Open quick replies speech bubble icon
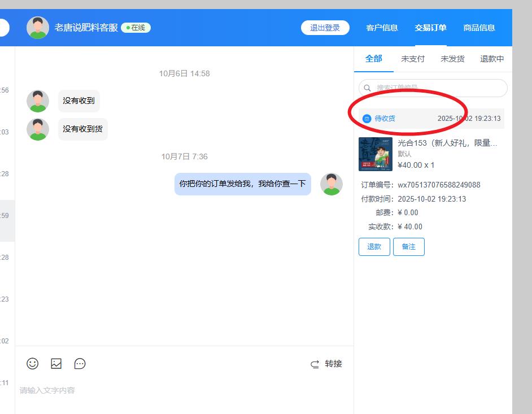 pyautogui.click(x=80, y=364)
